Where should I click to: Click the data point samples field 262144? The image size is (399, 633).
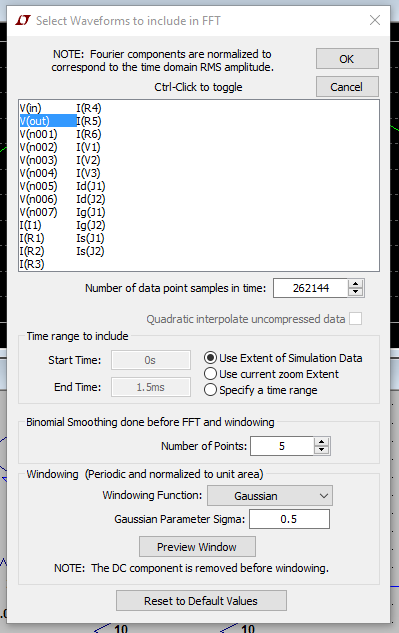311,288
